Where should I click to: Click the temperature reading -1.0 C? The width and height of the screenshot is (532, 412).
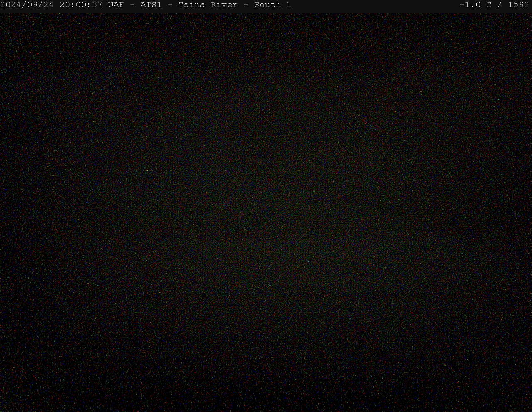click(475, 5)
